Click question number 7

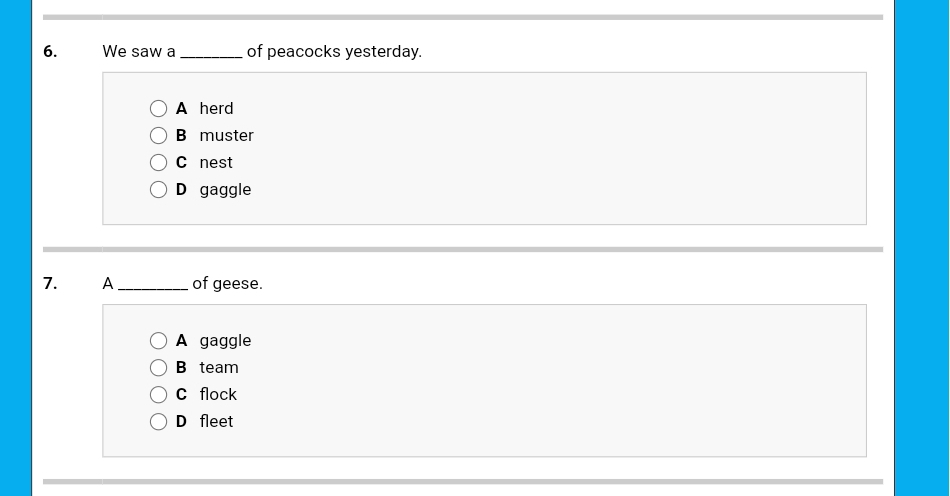click(x=50, y=284)
